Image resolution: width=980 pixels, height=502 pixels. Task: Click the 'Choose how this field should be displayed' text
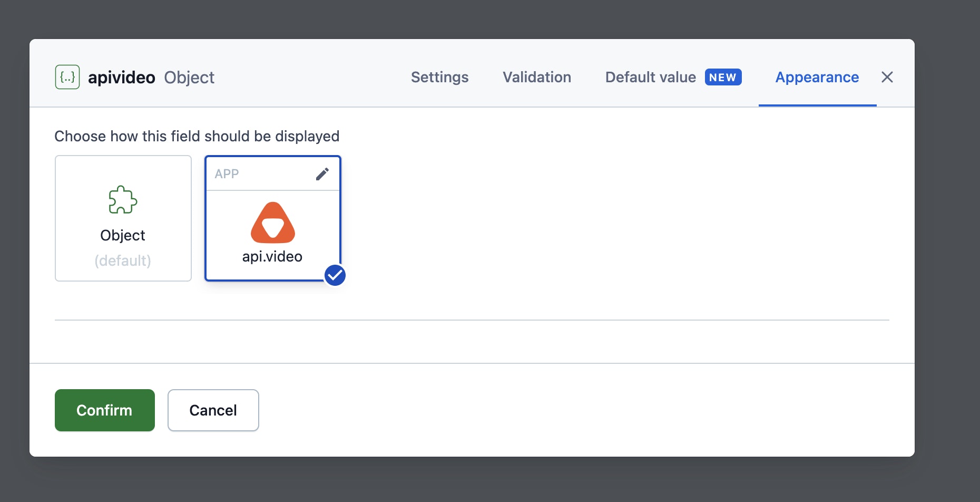coord(197,136)
